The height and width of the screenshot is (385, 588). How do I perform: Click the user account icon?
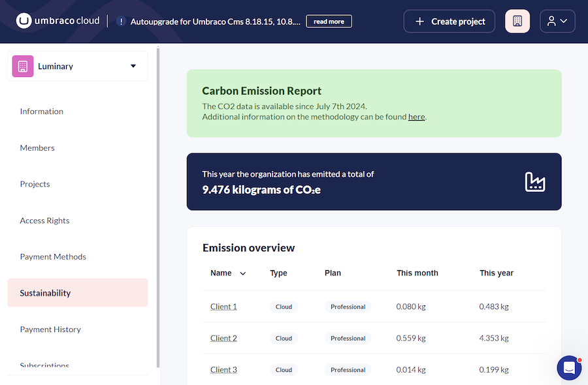pyautogui.click(x=551, y=20)
